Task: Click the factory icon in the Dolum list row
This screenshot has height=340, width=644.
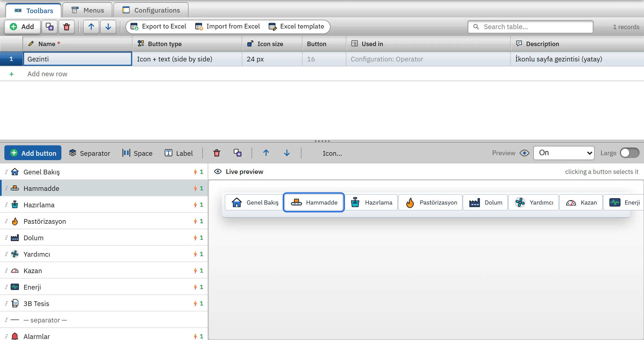Action: 15,238
